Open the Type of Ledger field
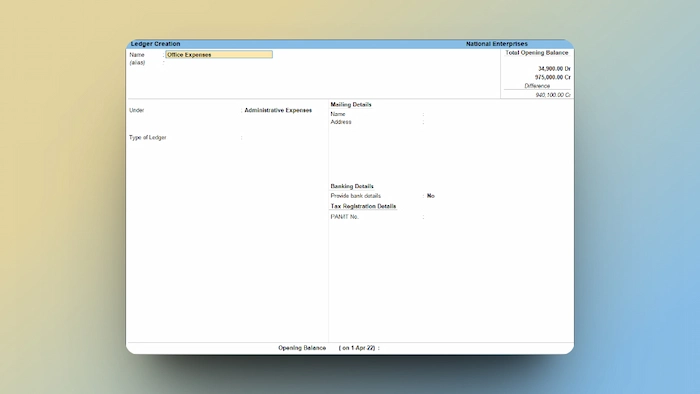This screenshot has width=700, height=394. click(277, 137)
